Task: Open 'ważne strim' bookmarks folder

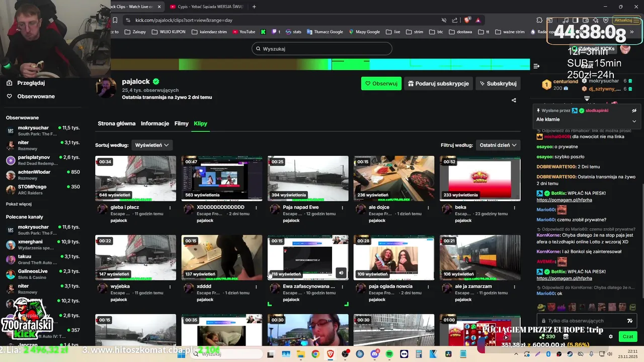Action: [510, 32]
